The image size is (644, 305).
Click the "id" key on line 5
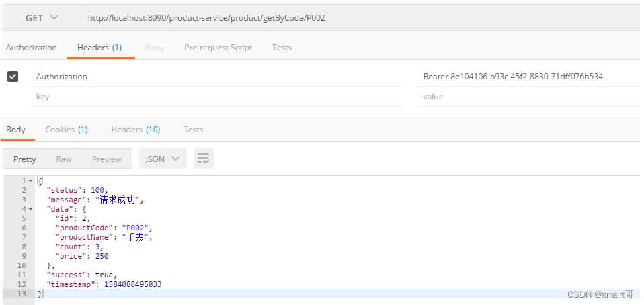63,218
